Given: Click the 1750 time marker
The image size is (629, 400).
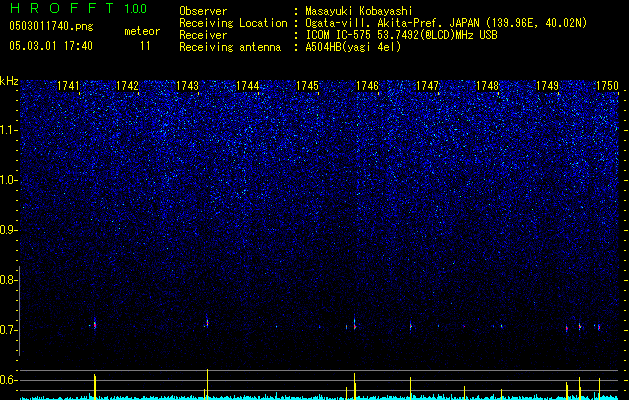Looking at the screenshot, I should tap(607, 86).
